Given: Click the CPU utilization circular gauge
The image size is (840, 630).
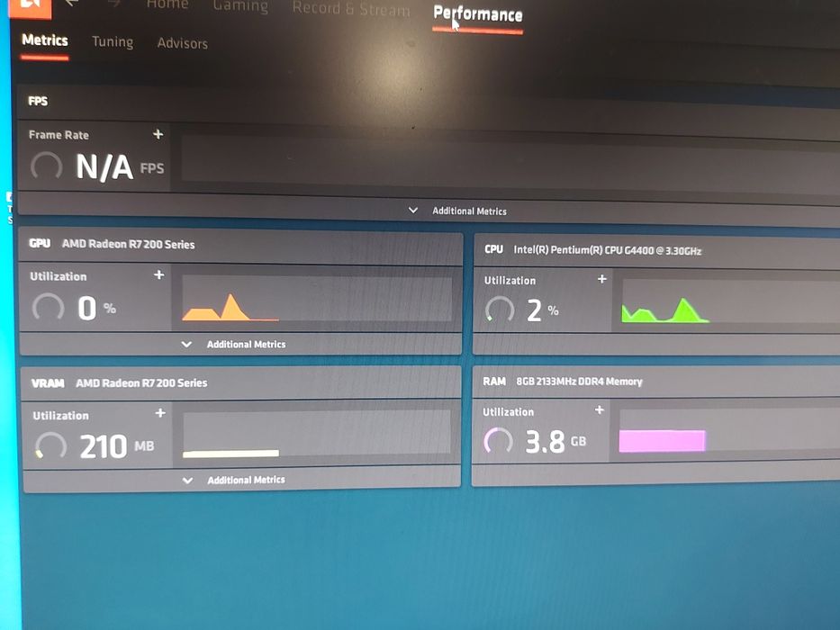Looking at the screenshot, I should 500,310.
